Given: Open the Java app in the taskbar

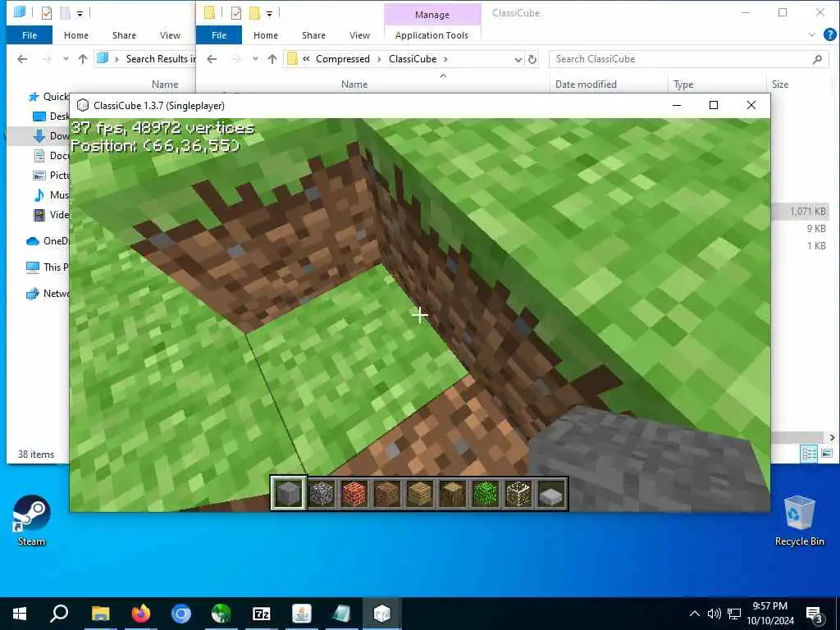Looking at the screenshot, I should coord(302,614).
